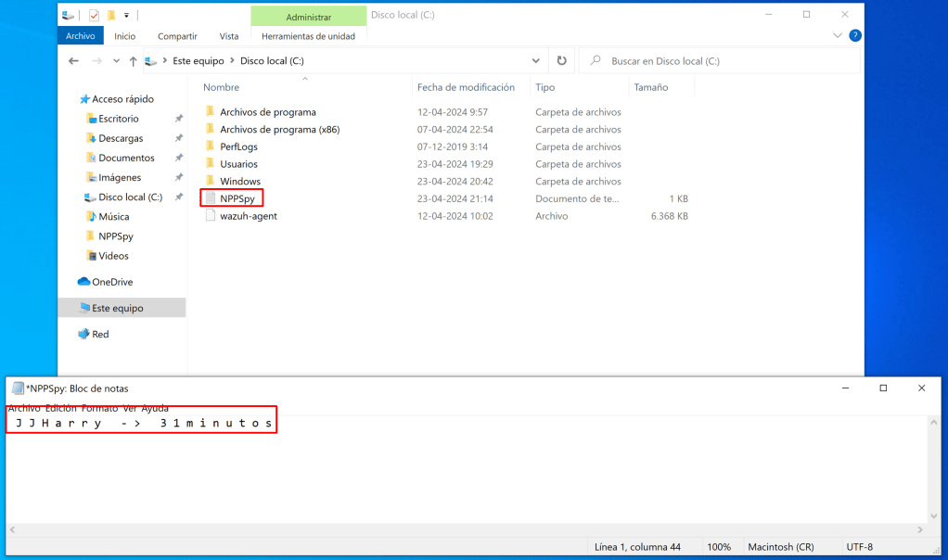
Task: Open the address bar history dropdown
Action: (x=536, y=61)
